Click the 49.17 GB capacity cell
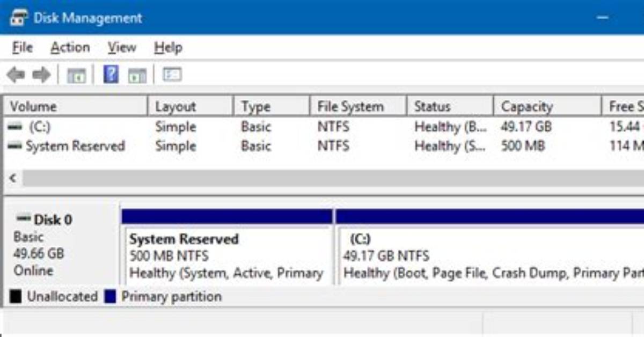Image resolution: width=644 pixels, height=337 pixels. point(526,127)
